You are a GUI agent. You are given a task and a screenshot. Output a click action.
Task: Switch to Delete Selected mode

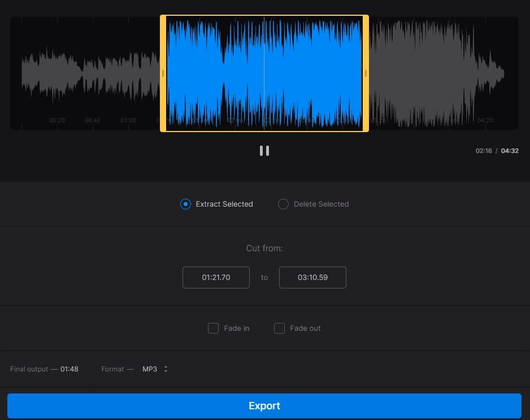pos(283,204)
